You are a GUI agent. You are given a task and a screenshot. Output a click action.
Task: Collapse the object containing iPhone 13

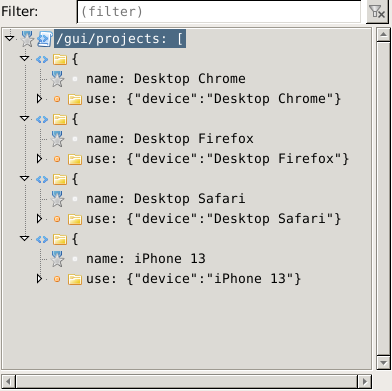pyautogui.click(x=24, y=239)
